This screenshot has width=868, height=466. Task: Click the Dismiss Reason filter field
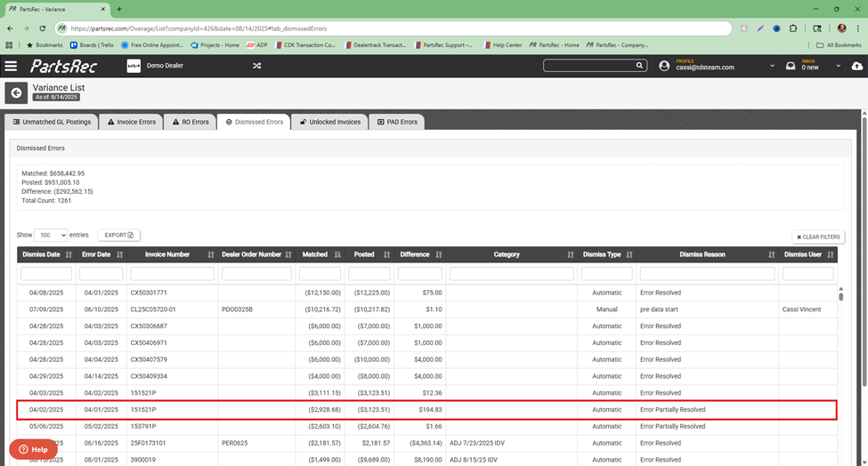[x=708, y=274]
